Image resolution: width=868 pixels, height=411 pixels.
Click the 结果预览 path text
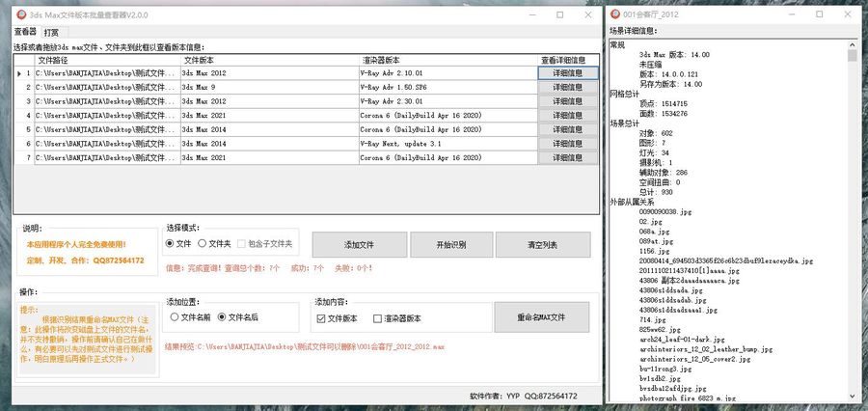point(305,346)
